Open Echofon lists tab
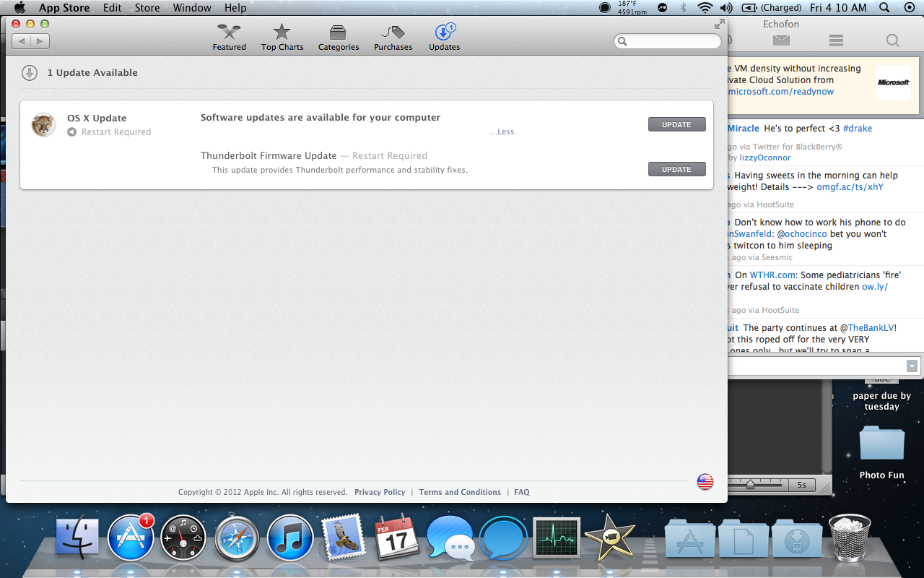924x578 pixels. 837,40
